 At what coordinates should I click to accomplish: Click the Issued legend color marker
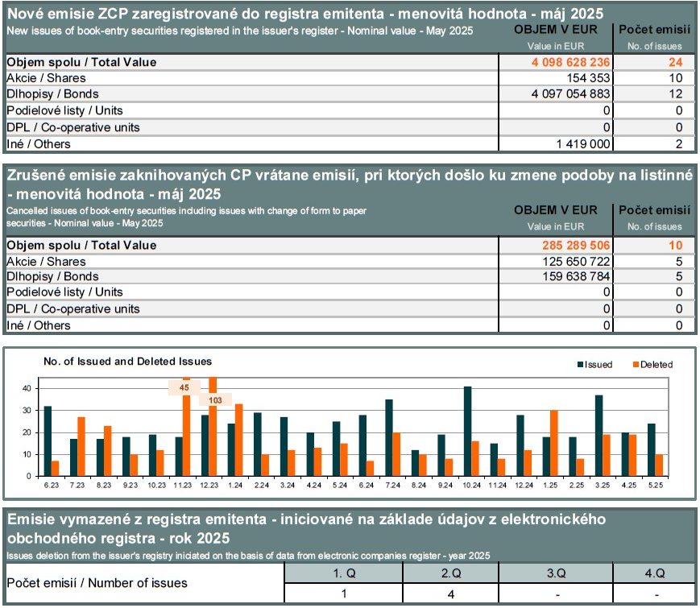point(580,364)
